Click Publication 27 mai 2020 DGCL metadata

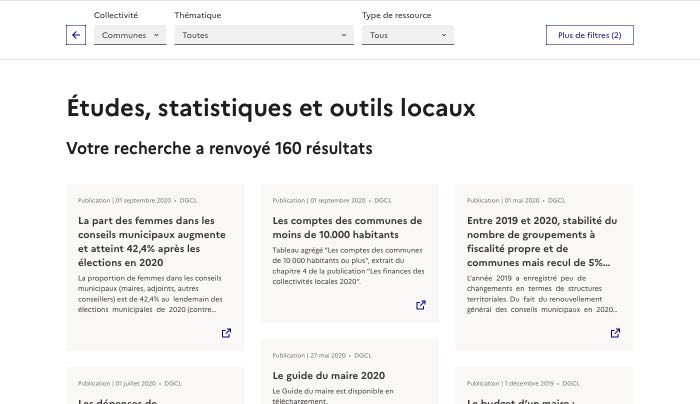pos(322,355)
